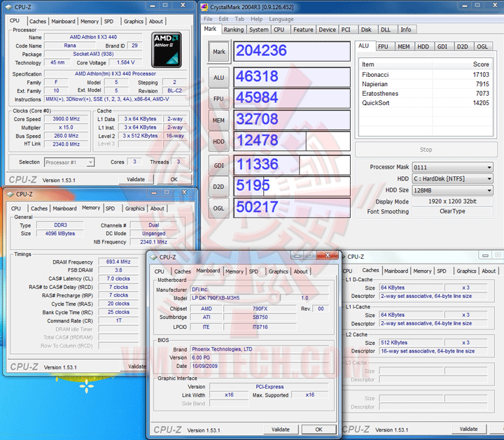Click the D2D score bar showing 5195

pyautogui.click(x=292, y=186)
